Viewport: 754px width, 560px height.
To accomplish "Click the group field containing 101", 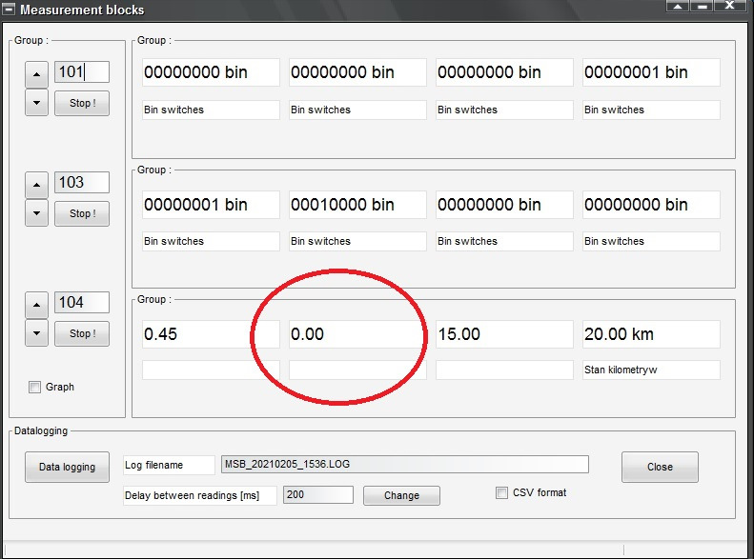I will click(82, 72).
